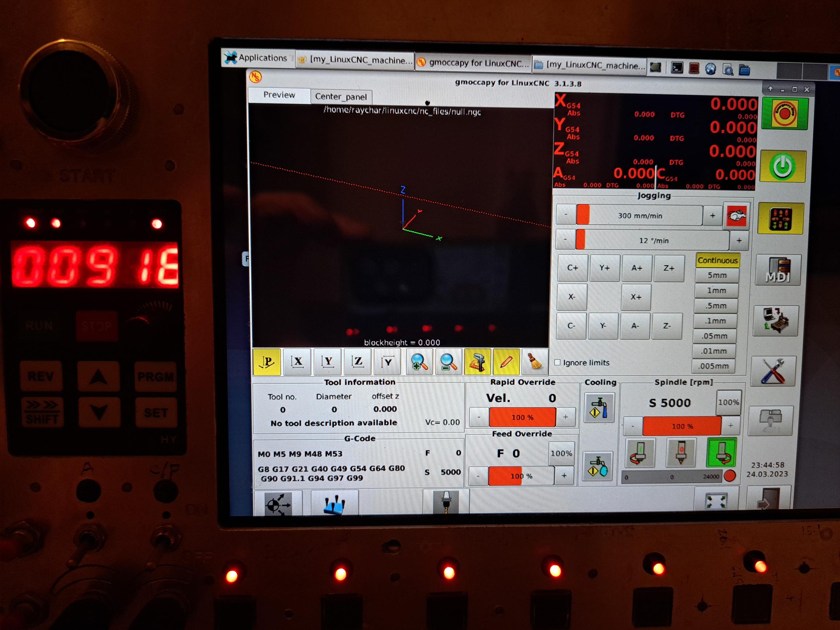Switch to auto mode icon
Screen dimensions: 840x630
coord(775,321)
